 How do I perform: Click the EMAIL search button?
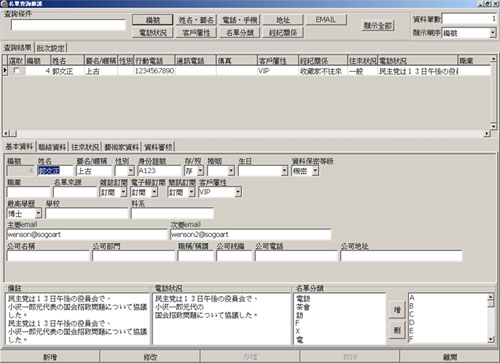click(326, 20)
